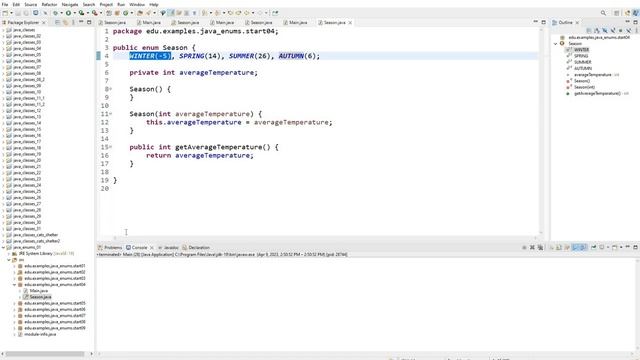Toggle Word Wrap in the Console toolbar
The width and height of the screenshot is (640, 360).
point(567,247)
